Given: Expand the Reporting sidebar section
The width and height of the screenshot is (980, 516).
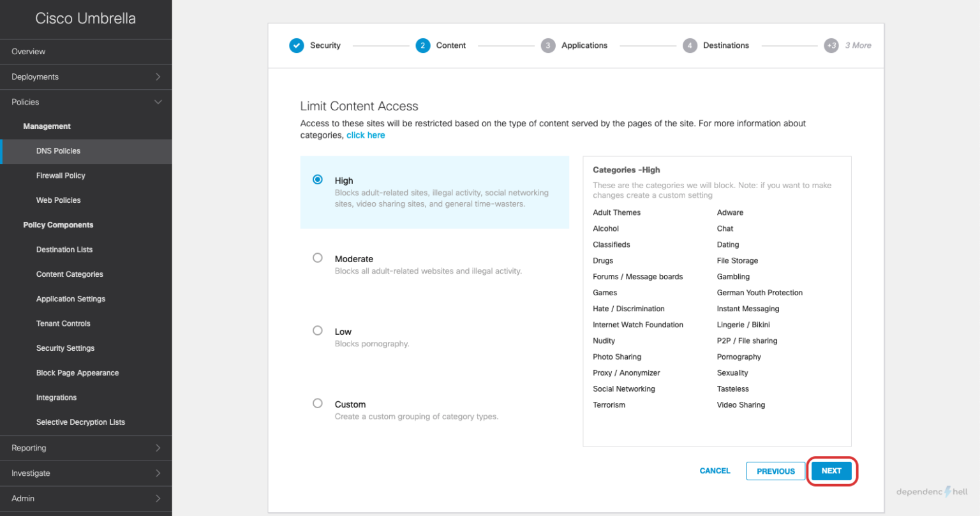Looking at the screenshot, I should coord(85,448).
